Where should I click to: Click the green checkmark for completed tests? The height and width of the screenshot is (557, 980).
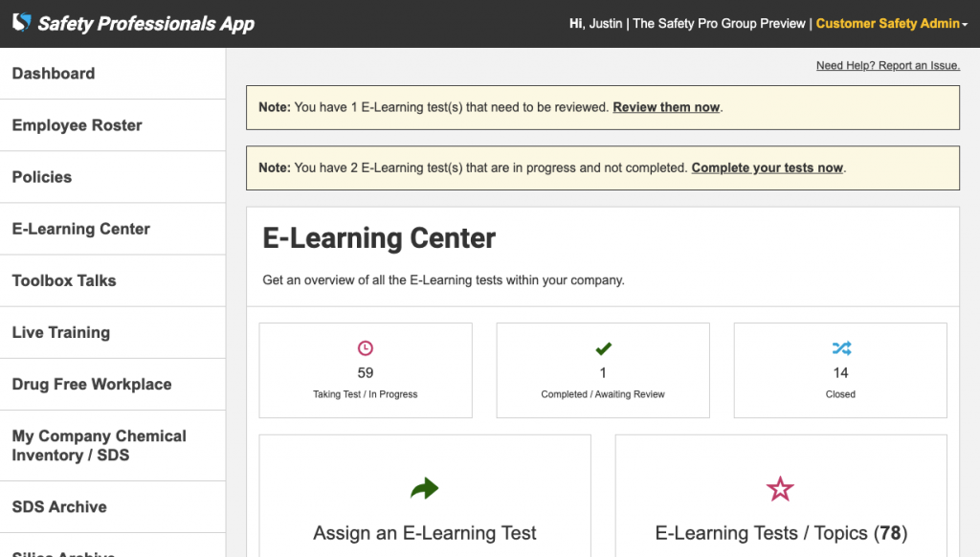pos(602,347)
